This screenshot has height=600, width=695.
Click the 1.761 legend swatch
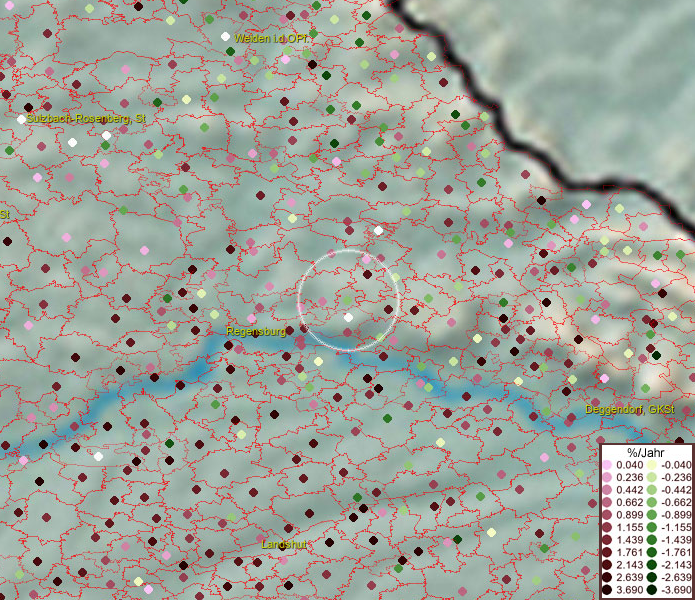coord(607,552)
